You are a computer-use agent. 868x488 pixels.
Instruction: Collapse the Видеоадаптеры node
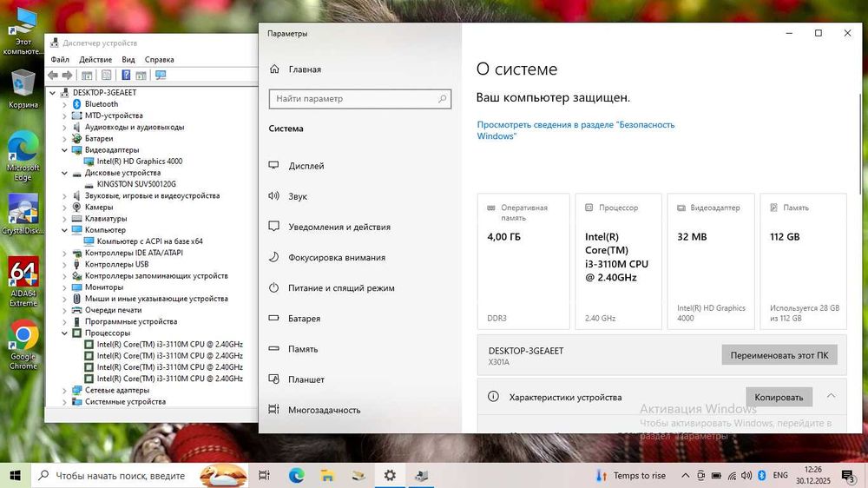coord(64,150)
